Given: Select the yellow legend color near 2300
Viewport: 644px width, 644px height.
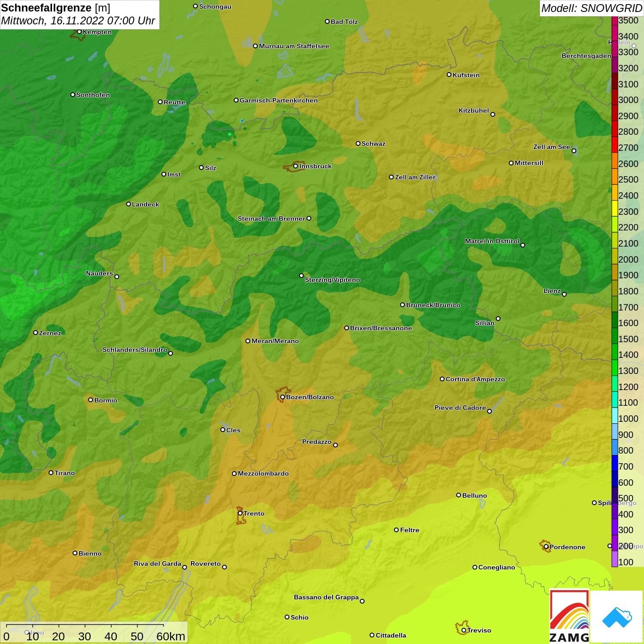Looking at the screenshot, I should pyautogui.click(x=615, y=208).
